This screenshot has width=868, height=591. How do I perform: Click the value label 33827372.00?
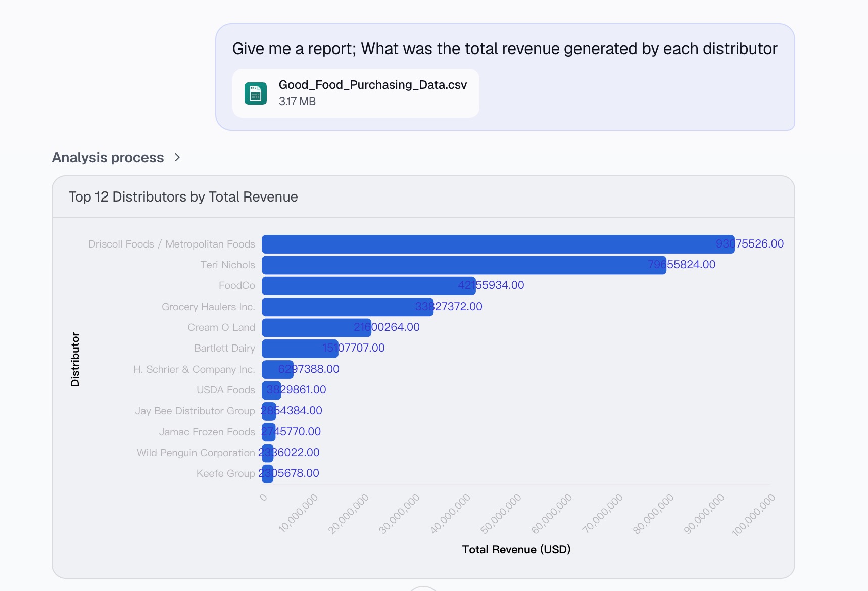[x=449, y=306]
